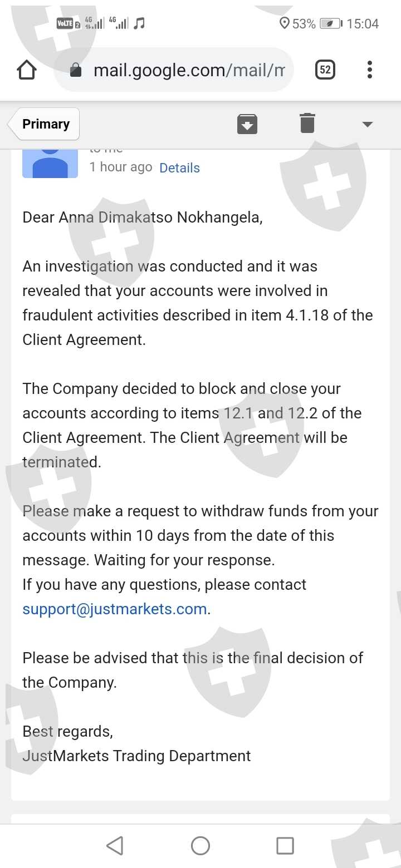Screen dimensions: 401x868
Task: Tap the browser home icon
Action: (x=27, y=70)
